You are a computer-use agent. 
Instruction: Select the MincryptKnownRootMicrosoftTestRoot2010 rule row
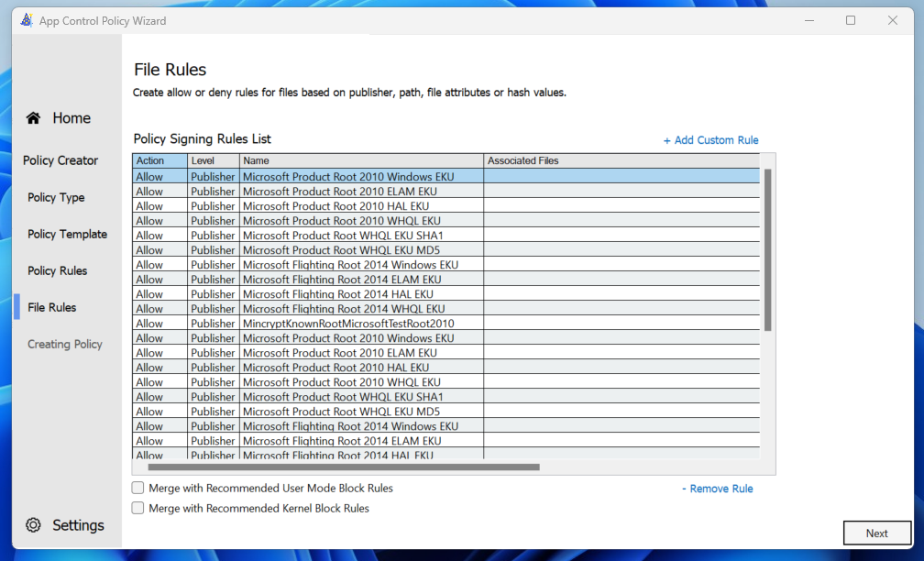[x=347, y=324]
